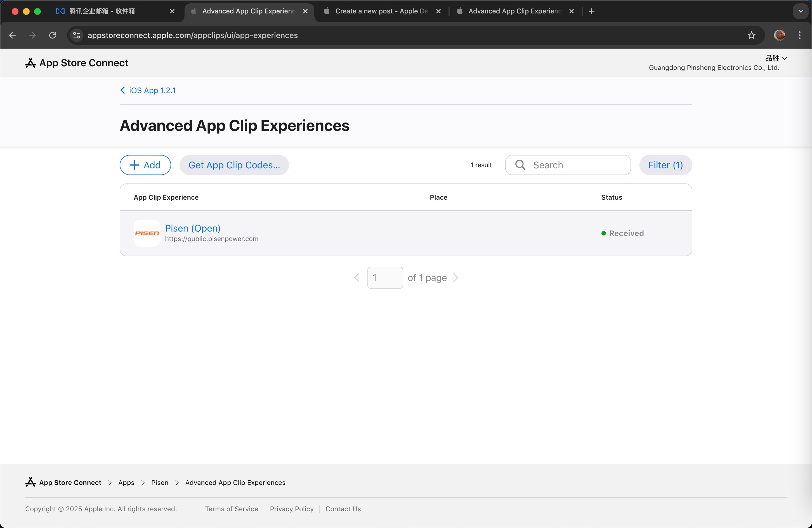This screenshot has height=528, width=812.
Task: Open the Pisen (Open) experience
Action: point(193,228)
